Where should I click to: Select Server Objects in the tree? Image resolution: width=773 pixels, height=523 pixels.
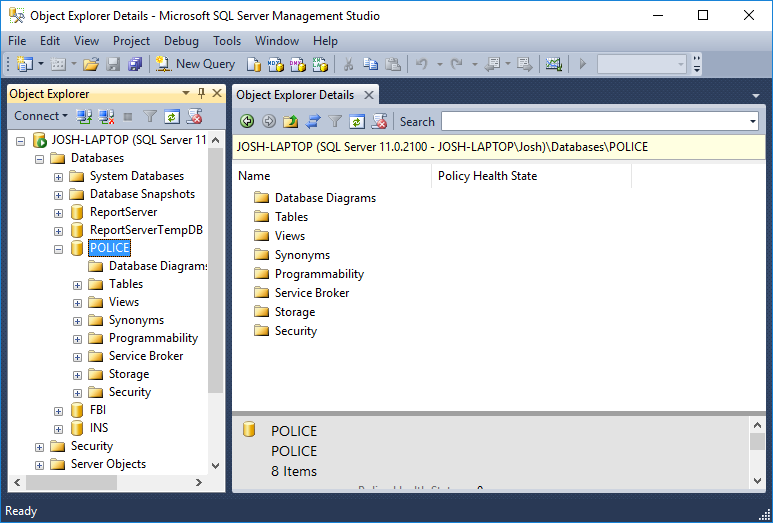(x=108, y=464)
